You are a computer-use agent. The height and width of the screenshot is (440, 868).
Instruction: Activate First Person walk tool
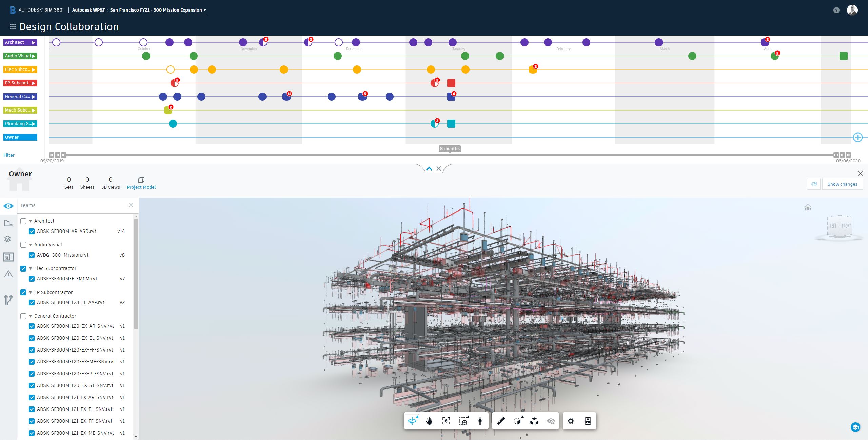pos(480,421)
